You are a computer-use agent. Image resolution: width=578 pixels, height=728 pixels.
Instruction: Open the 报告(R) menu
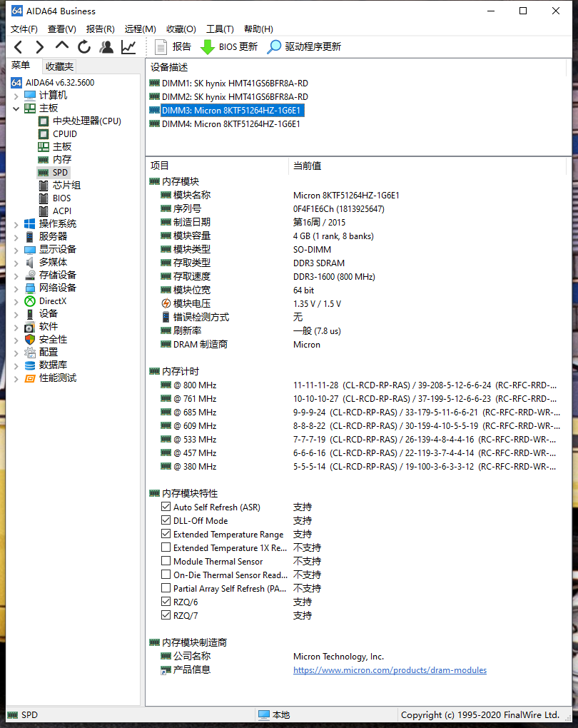(101, 29)
